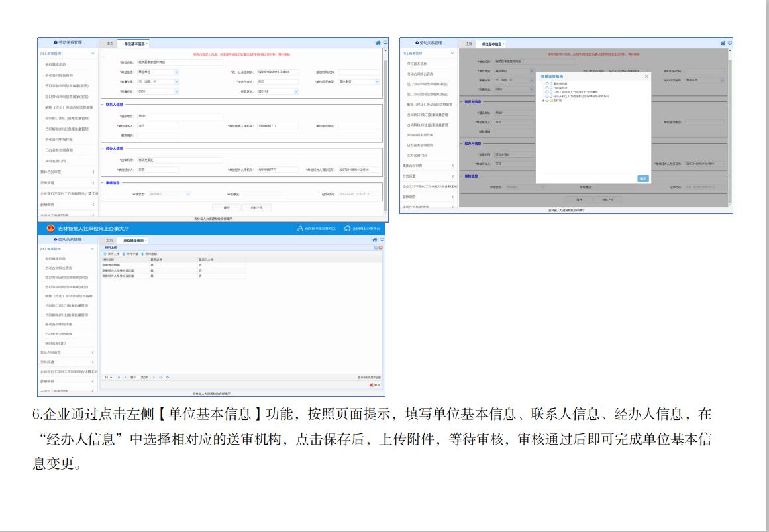Click the monitor icon in the form screenshot
The image size is (769, 532).
[x=385, y=43]
